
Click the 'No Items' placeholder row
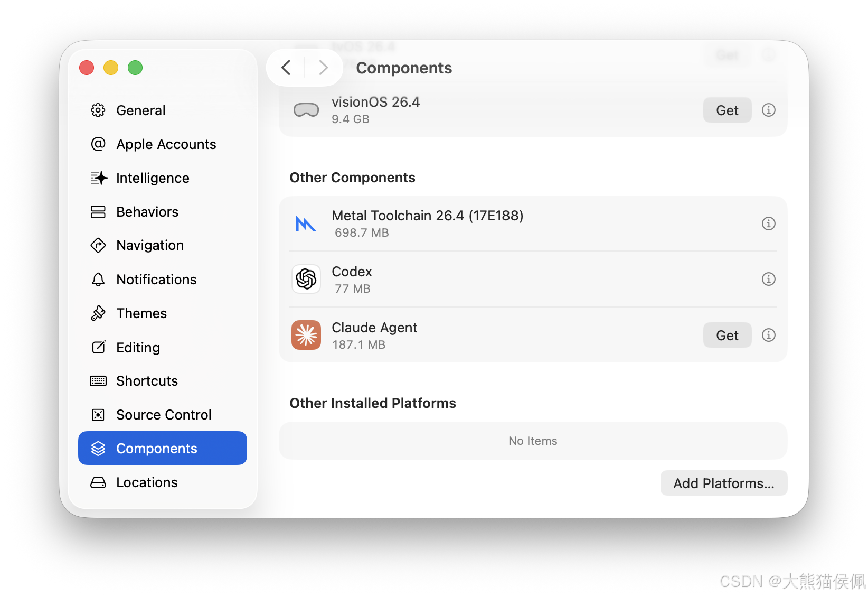[533, 441]
